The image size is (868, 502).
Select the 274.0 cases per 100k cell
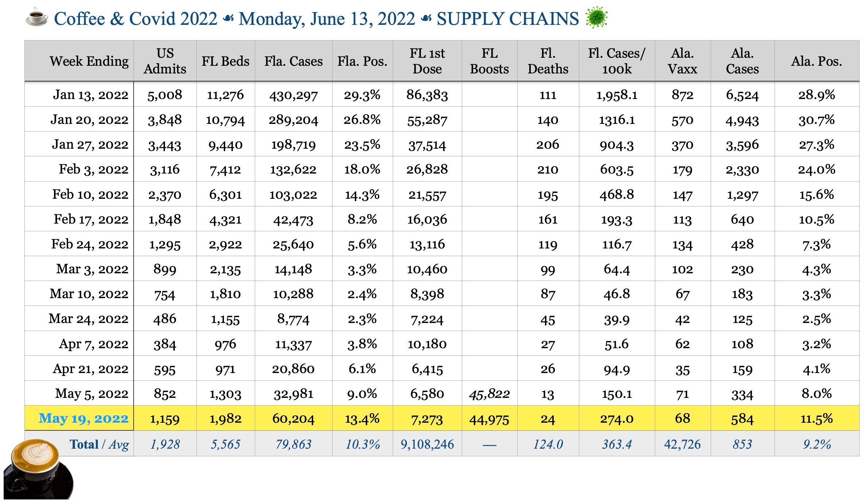(x=617, y=419)
